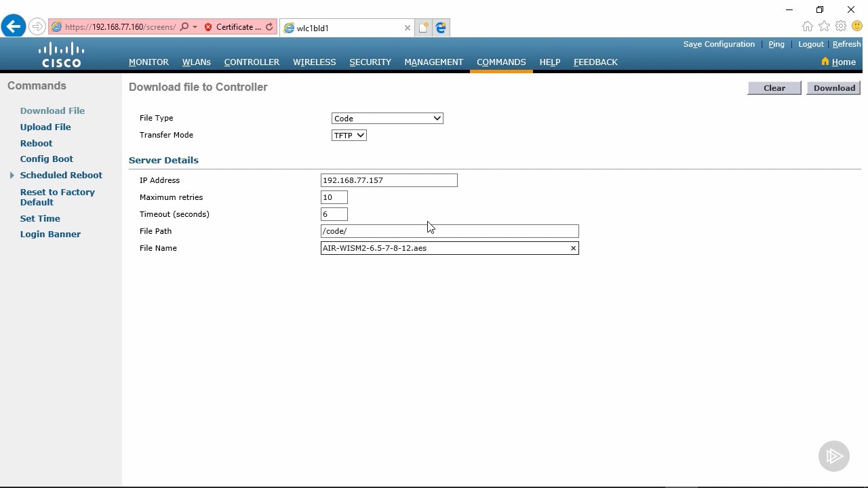Open the WIRELESS menu
Screen dimensions: 868x488
315,62
